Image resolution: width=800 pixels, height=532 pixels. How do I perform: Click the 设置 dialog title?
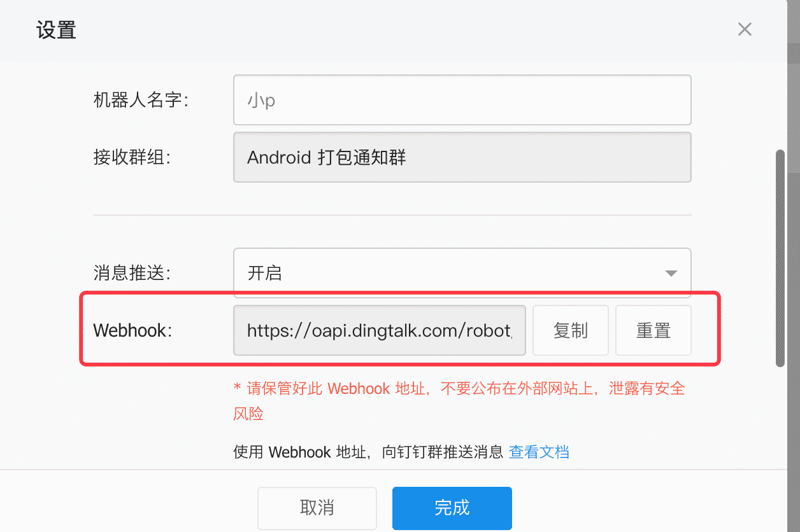(57, 31)
